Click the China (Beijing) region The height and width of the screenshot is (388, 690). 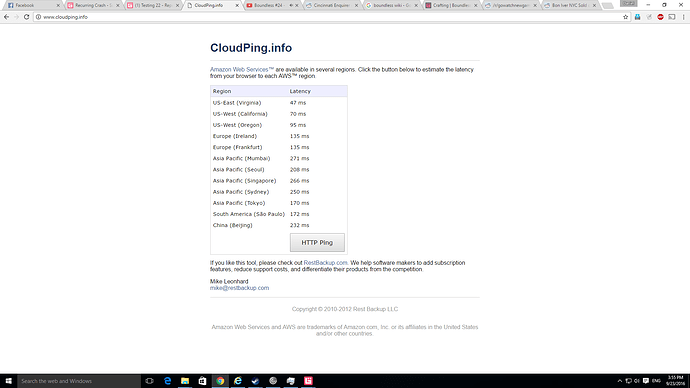232,225
